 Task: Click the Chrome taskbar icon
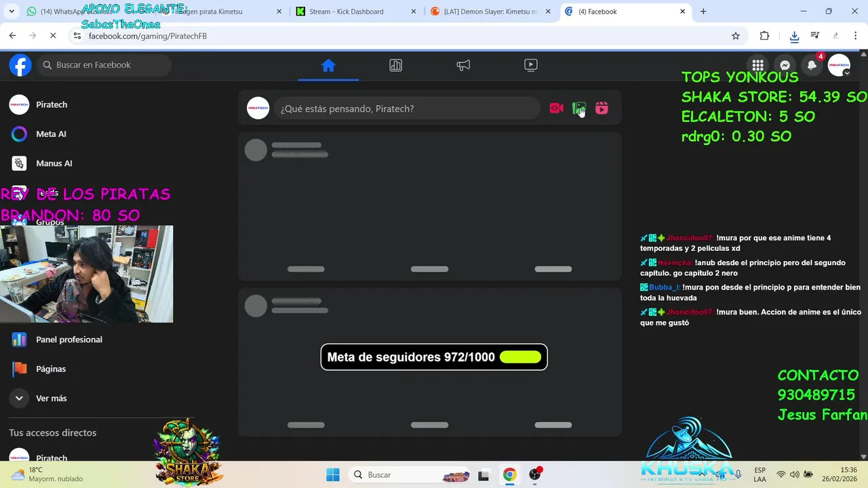click(509, 474)
